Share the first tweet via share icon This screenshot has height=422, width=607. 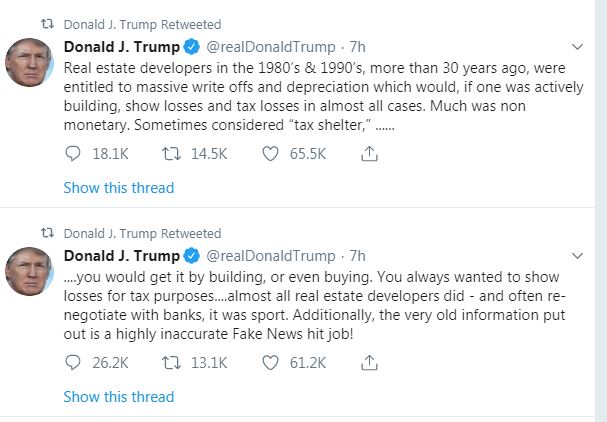(368, 154)
